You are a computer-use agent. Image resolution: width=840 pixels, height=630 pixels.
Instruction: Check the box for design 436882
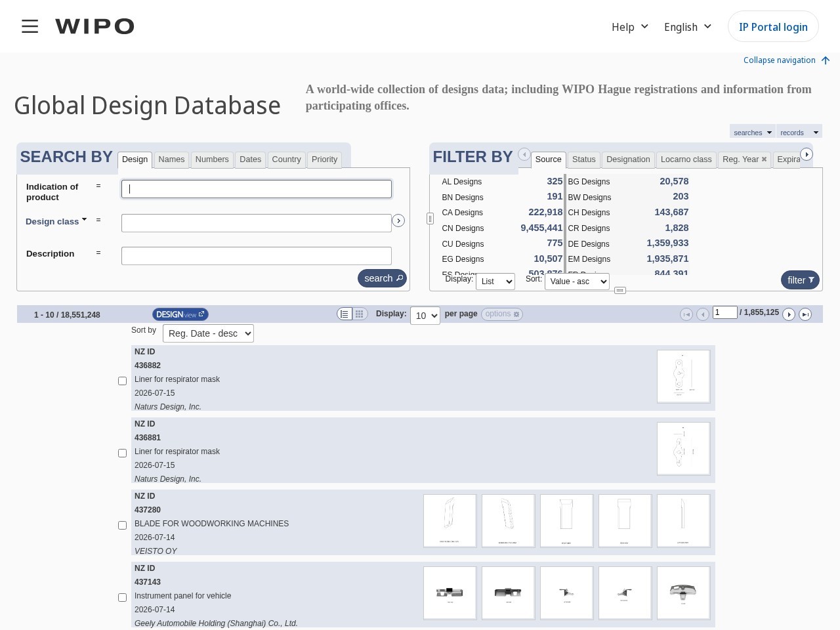coord(122,381)
